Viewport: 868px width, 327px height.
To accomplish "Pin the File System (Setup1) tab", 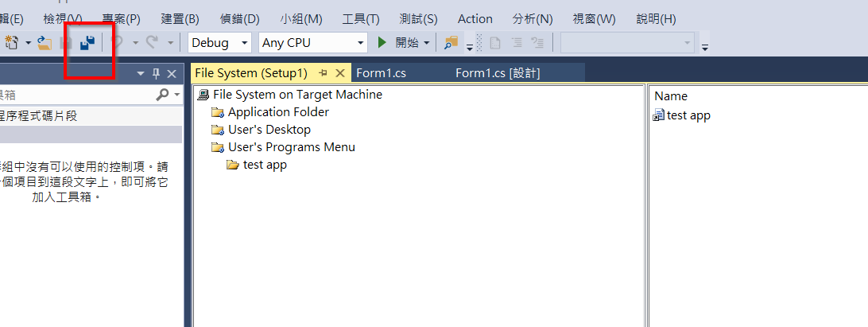I will [324, 73].
